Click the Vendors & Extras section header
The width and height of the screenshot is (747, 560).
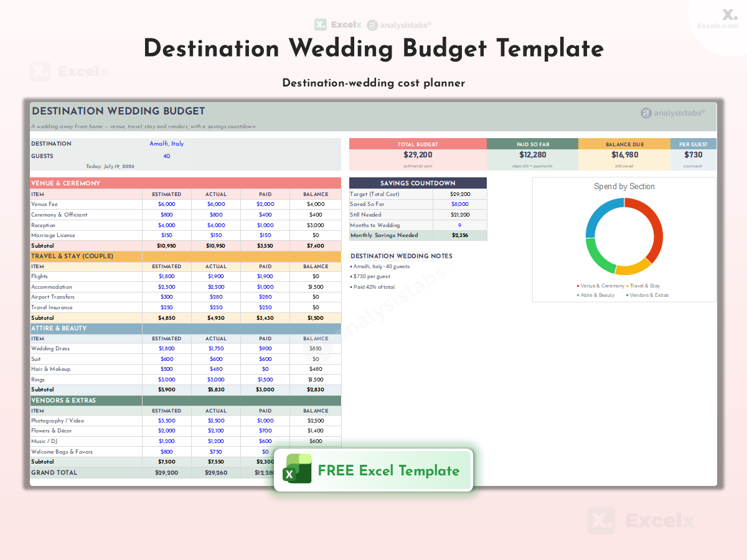coord(186,400)
